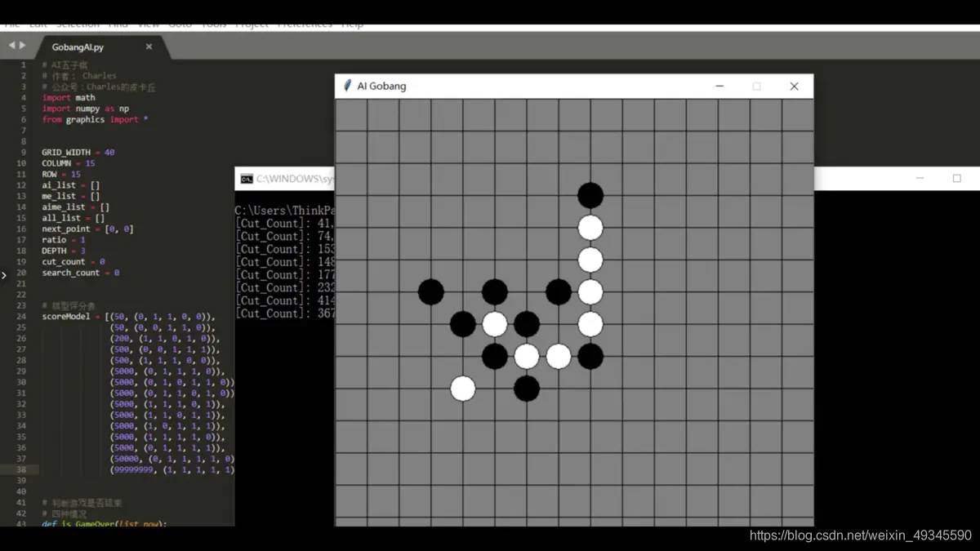Image resolution: width=980 pixels, height=551 pixels.
Task: Click the console line "[Cut_Count]: 232"
Action: (x=284, y=287)
